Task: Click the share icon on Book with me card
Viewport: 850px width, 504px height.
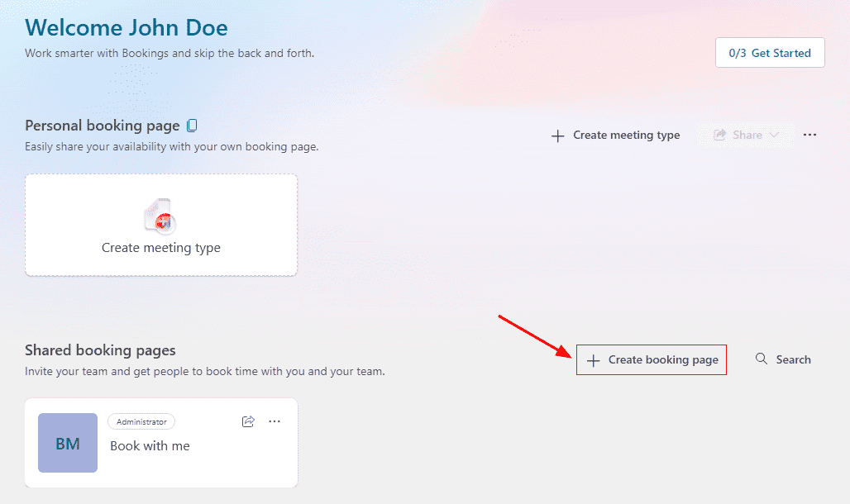Action: [x=248, y=421]
